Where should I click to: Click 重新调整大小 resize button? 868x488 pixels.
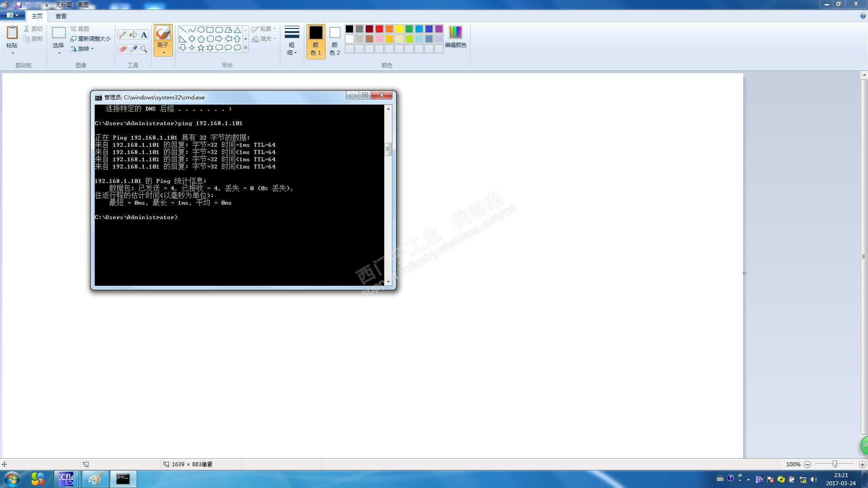click(x=91, y=39)
